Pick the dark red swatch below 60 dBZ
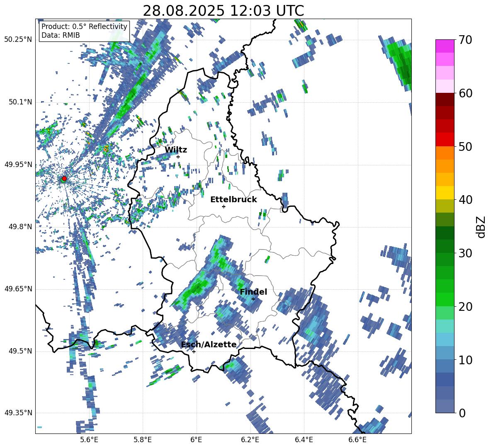491x448 pixels. point(445,100)
